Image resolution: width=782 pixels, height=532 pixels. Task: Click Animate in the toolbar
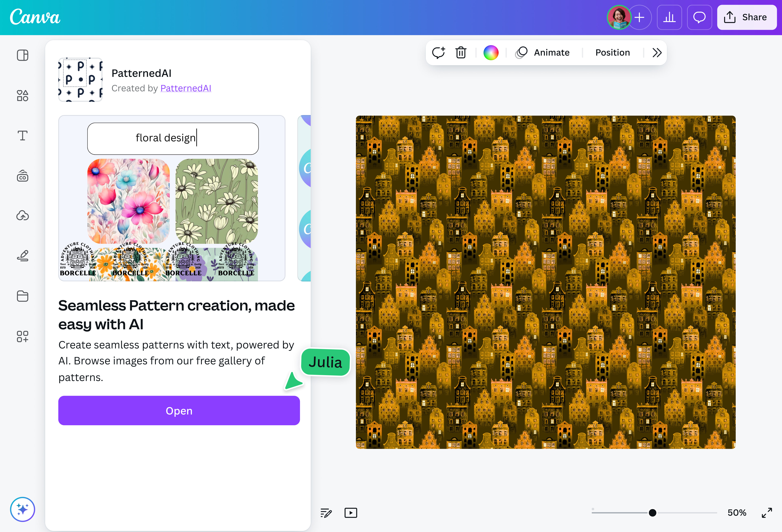click(x=551, y=52)
